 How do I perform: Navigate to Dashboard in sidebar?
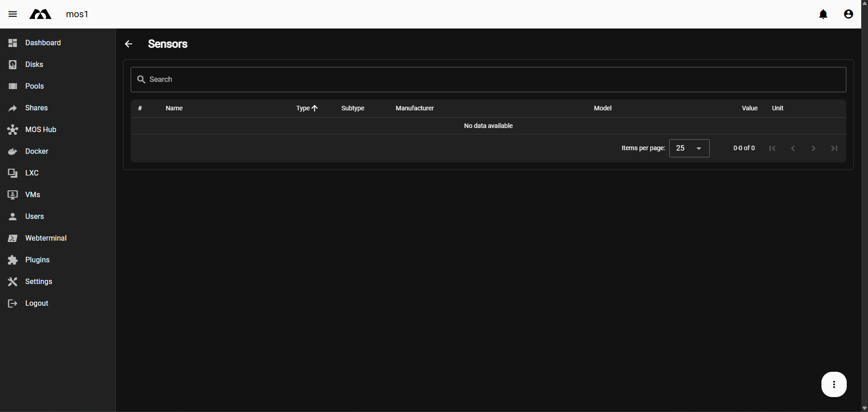coord(43,43)
